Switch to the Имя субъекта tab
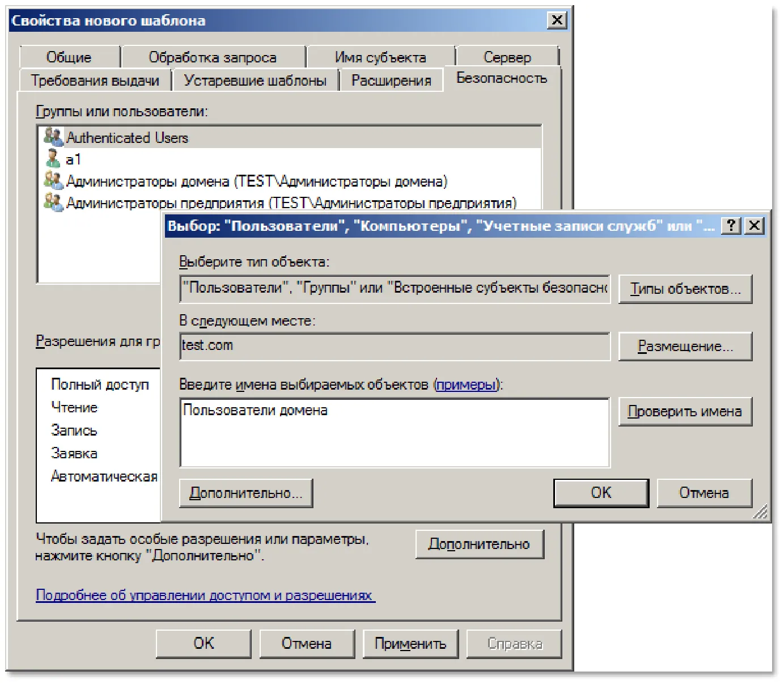Image resolution: width=784 pixels, height=684 pixels. click(380, 57)
